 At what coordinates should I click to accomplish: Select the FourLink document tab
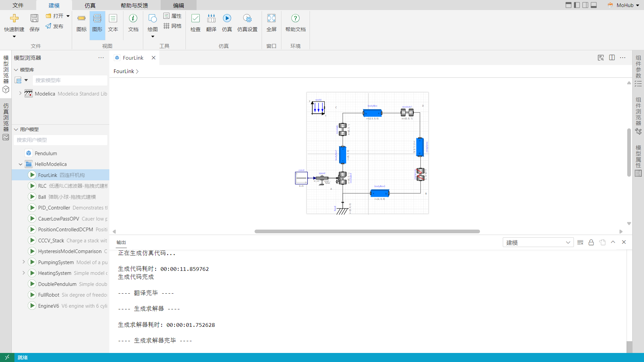tap(133, 58)
